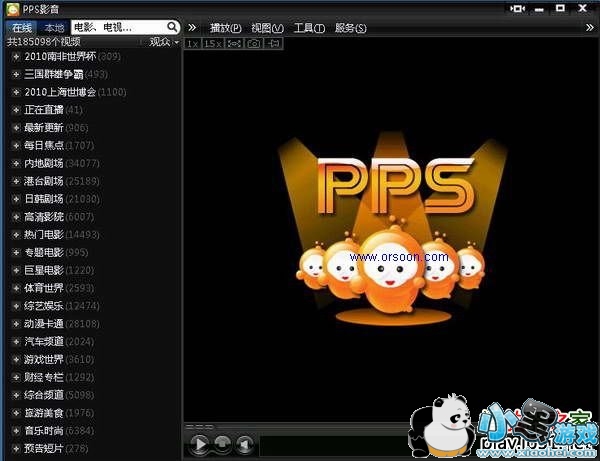
Task: Expand the 最新更新 category
Action: [x=16, y=127]
